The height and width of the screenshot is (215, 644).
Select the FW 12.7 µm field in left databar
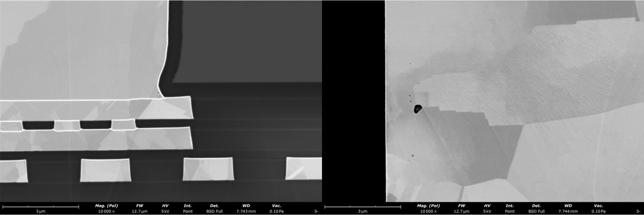tap(140, 209)
